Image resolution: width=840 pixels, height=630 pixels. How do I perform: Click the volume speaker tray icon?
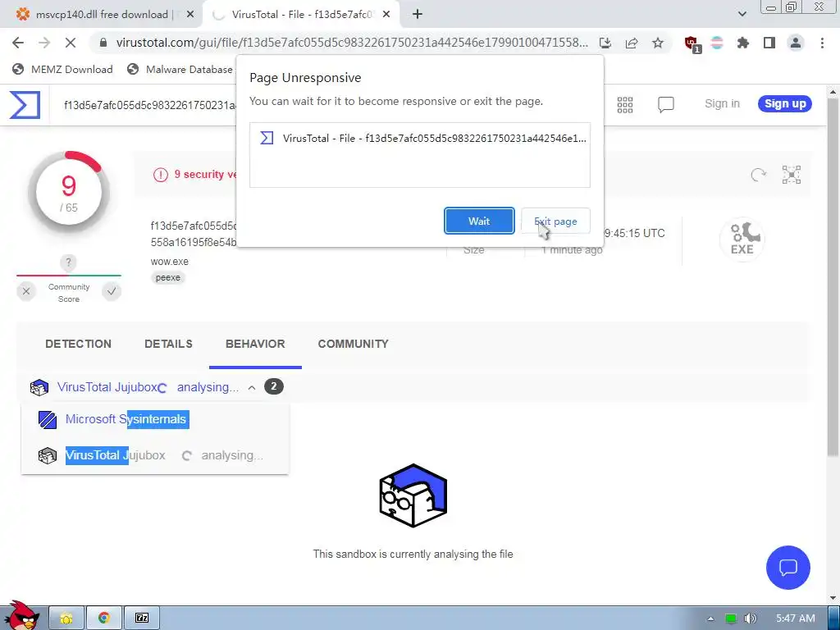[x=750, y=619]
